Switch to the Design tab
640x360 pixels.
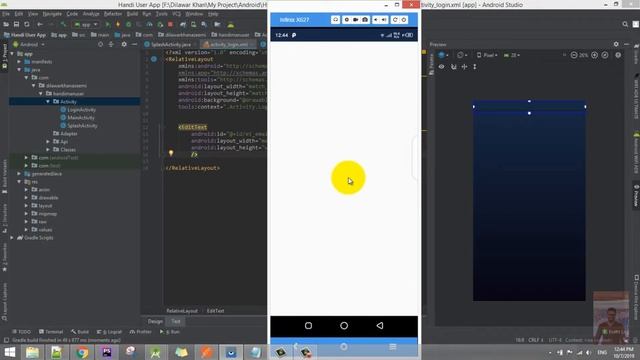point(155,322)
